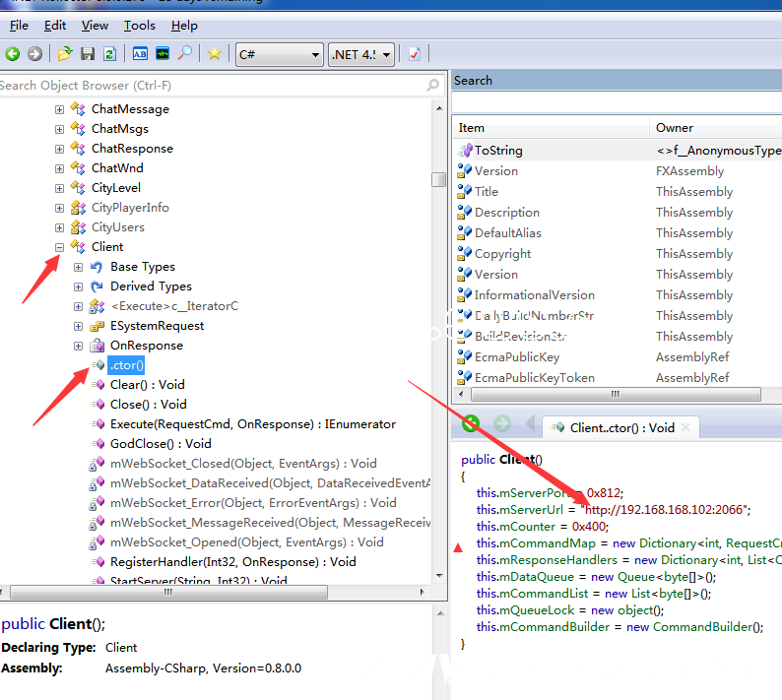
Task: Click the yellow star Bookmarks icon
Action: pos(214,54)
